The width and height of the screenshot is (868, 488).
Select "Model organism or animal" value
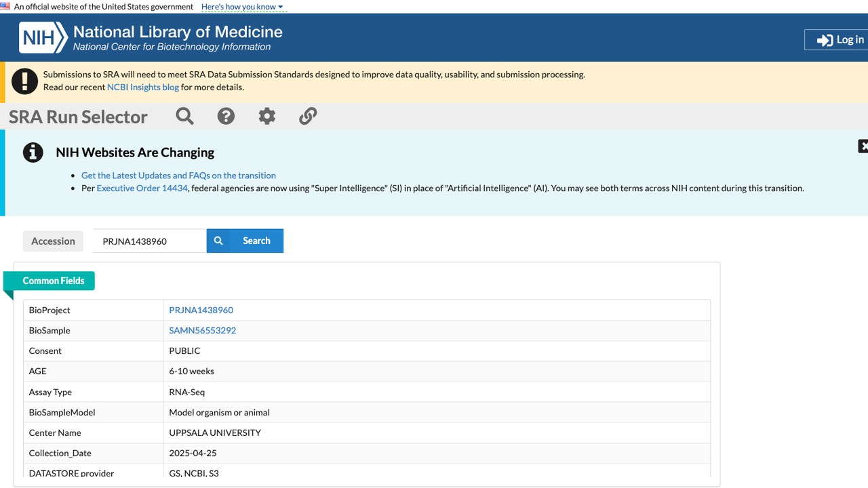click(220, 412)
